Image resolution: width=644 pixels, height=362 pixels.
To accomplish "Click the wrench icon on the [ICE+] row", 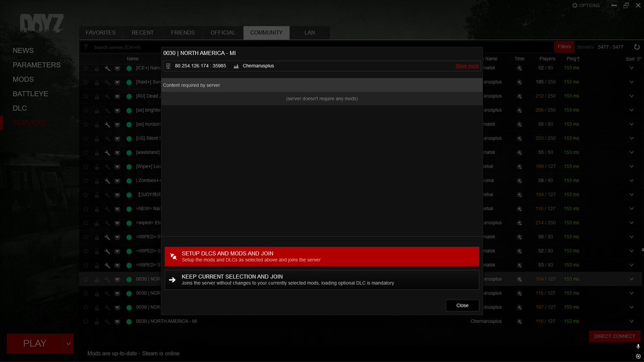I will 107,68.
